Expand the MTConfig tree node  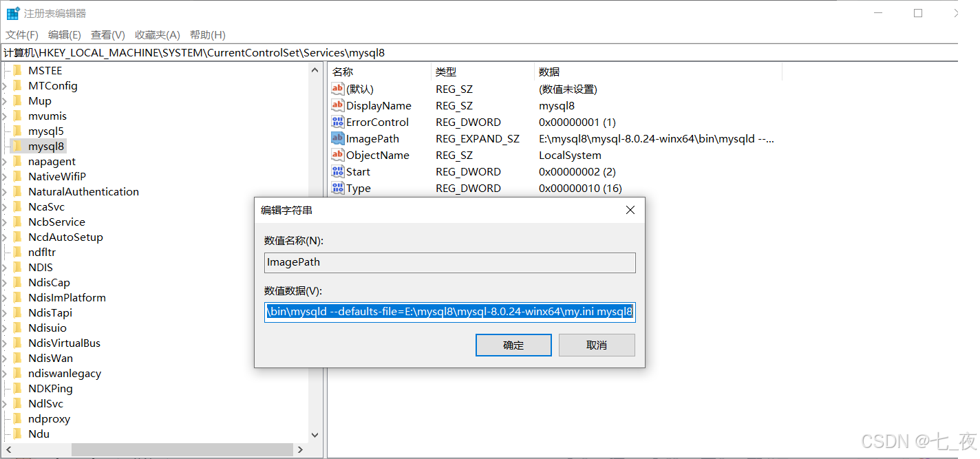coord(5,86)
